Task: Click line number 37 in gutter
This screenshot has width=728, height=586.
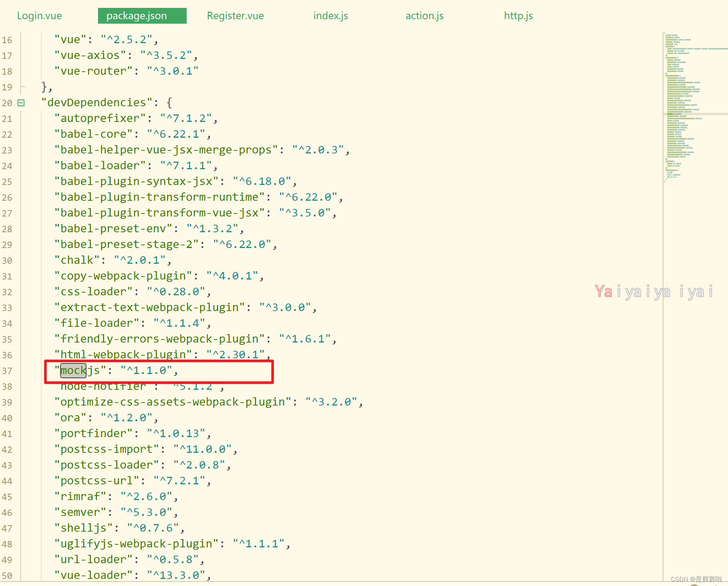Action: pos(7,371)
